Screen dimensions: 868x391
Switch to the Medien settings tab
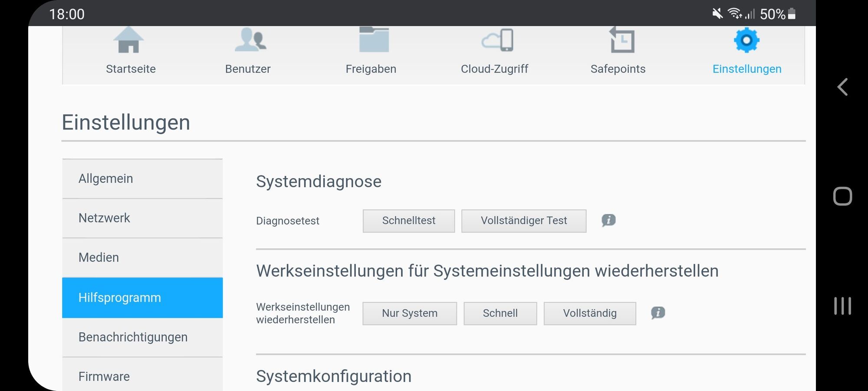142,258
